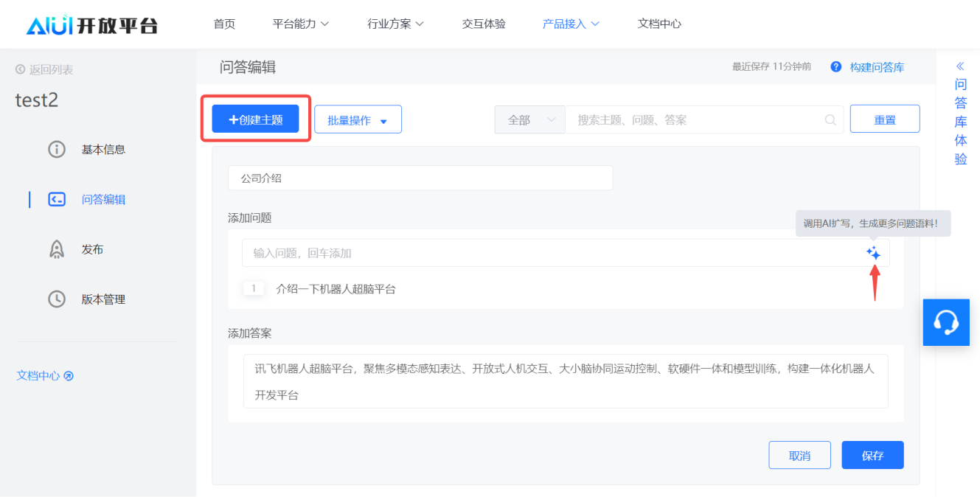Screen dimensions: 980x497
Task: Click the AIUI 开放平台 logo
Action: tap(92, 26)
